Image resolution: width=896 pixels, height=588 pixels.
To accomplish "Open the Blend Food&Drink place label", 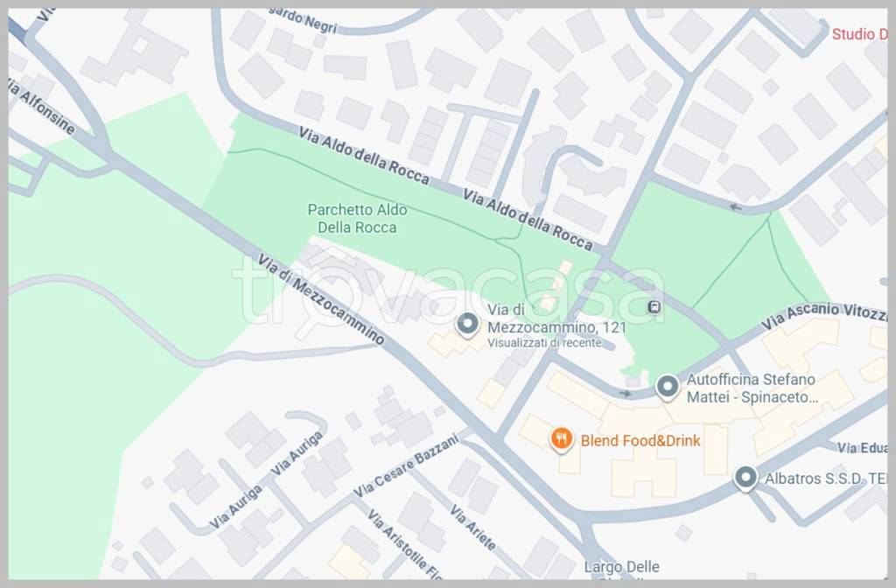I will click(x=640, y=441).
